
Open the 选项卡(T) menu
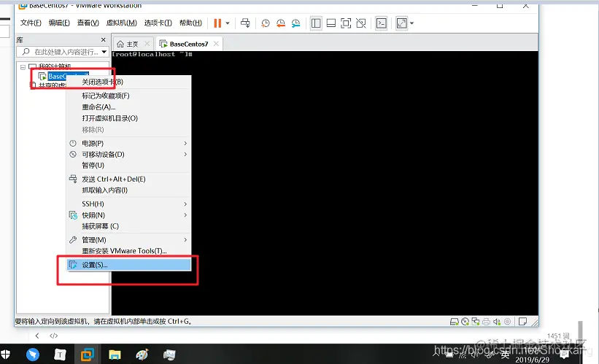coord(158,23)
